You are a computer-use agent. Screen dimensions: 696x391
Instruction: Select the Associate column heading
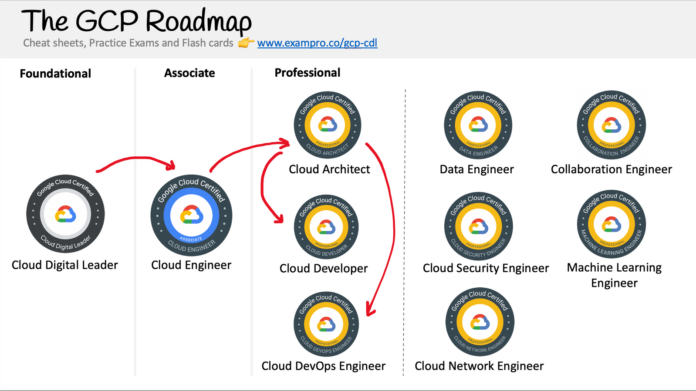click(x=190, y=73)
